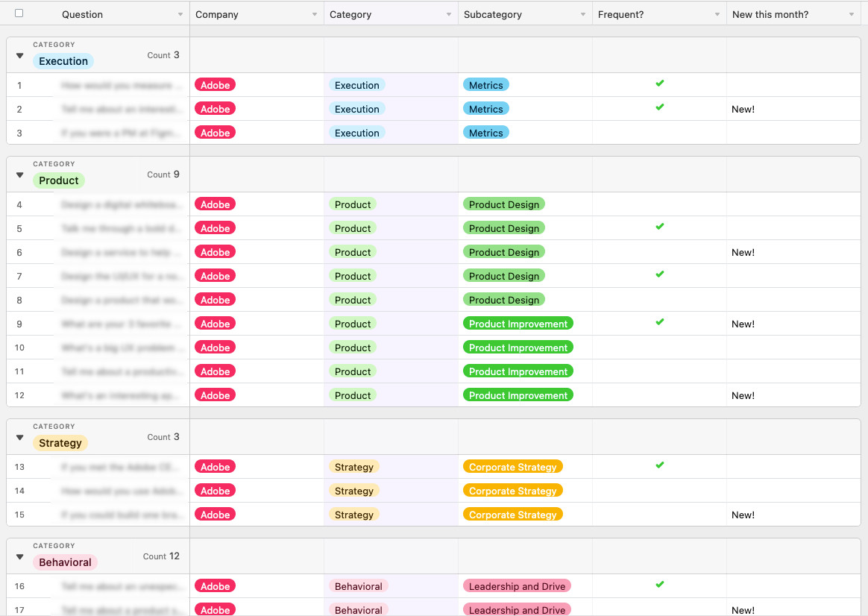Select the Product Improvement tag in row 10

[x=518, y=348]
